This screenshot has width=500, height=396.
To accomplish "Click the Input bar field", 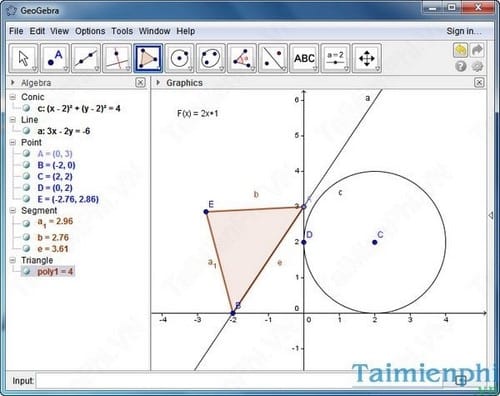I will (194, 380).
